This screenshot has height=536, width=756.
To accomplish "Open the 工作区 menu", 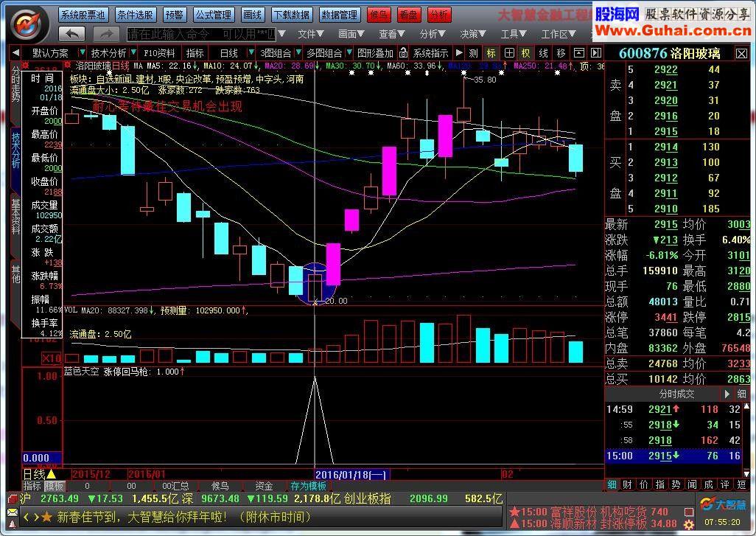I will (x=559, y=34).
